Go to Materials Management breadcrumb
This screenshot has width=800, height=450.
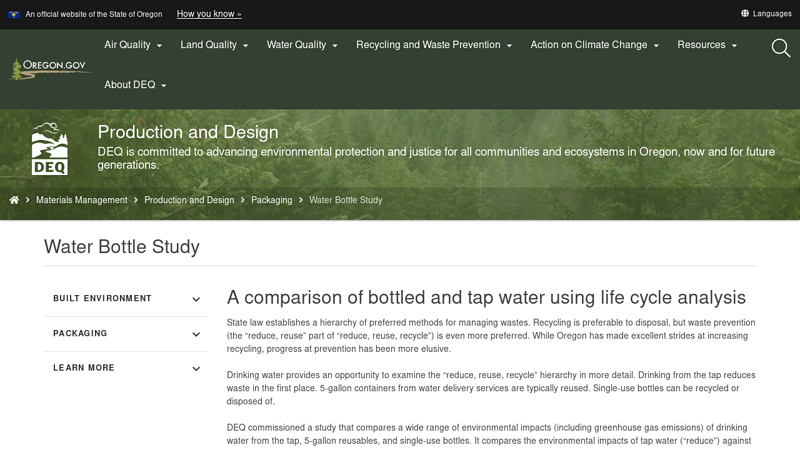(x=82, y=200)
